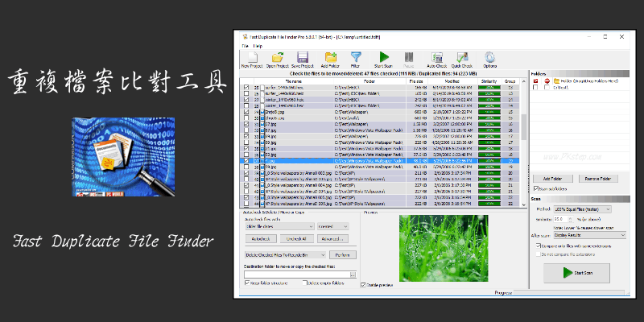Open the Method '100% Equal Files' dropdown
This screenshot has width=644, height=322.
click(x=582, y=209)
